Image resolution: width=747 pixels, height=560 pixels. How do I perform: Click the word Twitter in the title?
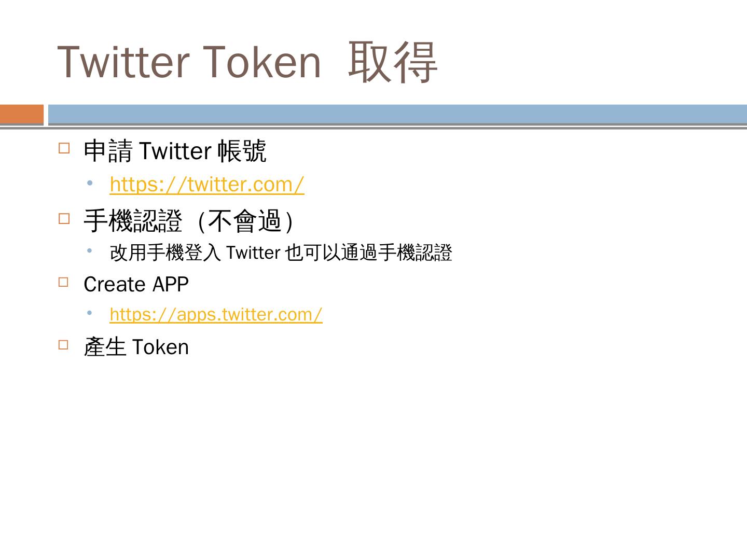[122, 62]
